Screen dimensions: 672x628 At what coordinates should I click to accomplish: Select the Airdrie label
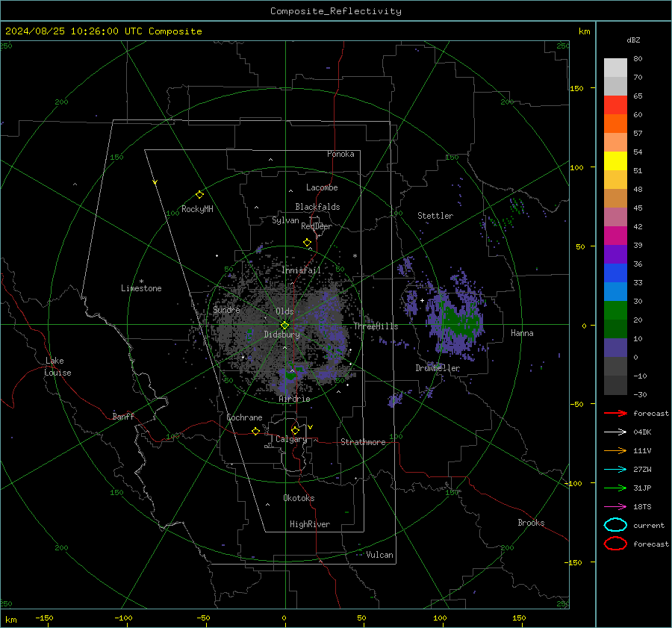[294, 399]
